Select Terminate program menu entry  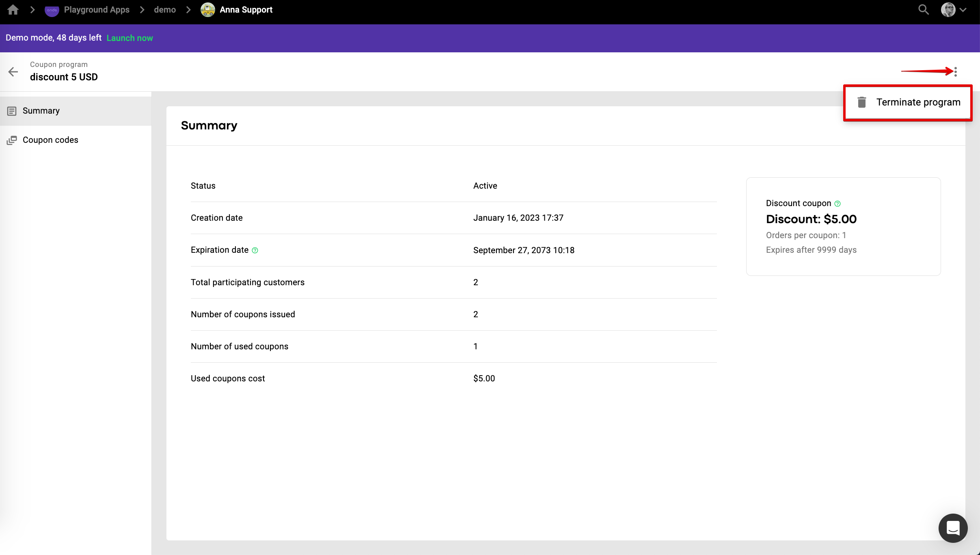coord(918,102)
